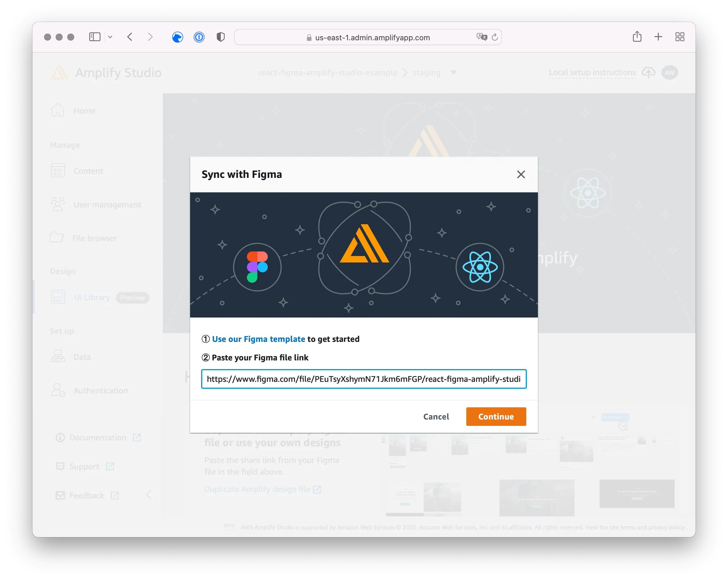Viewport: 728px width, 580px height.
Task: Open the Authentication setup section
Action: click(x=101, y=390)
